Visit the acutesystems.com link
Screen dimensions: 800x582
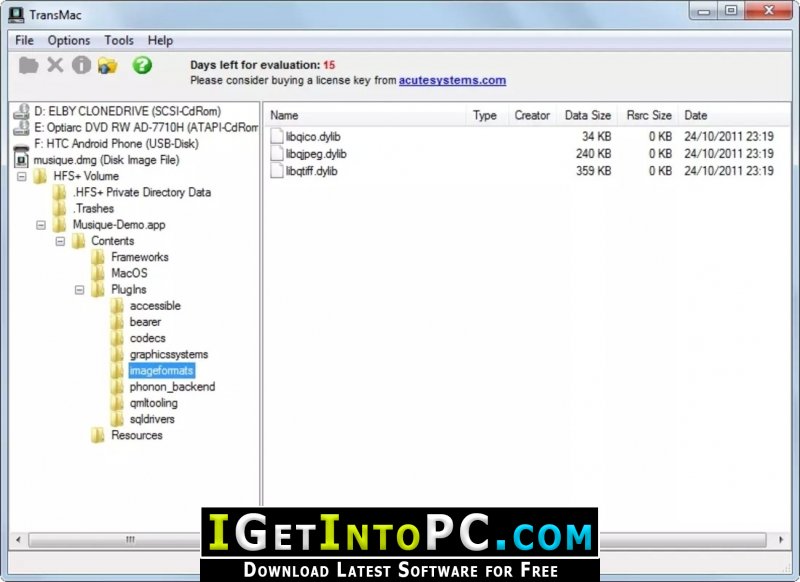pos(453,80)
